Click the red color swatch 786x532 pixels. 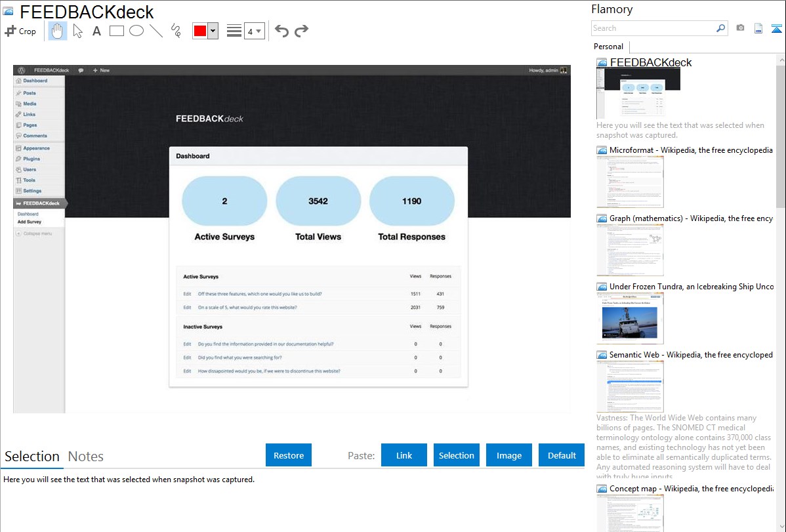pos(200,31)
